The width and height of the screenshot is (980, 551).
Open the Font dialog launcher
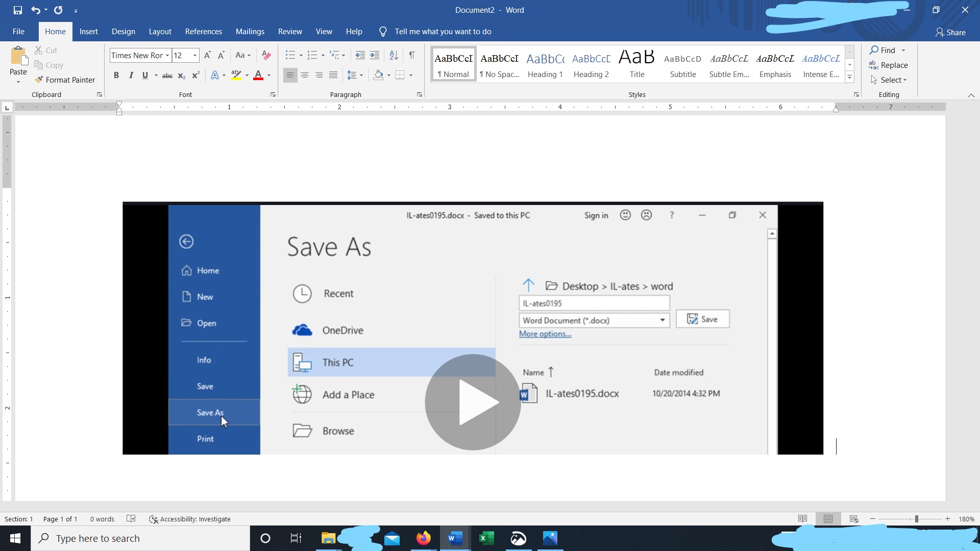click(273, 94)
